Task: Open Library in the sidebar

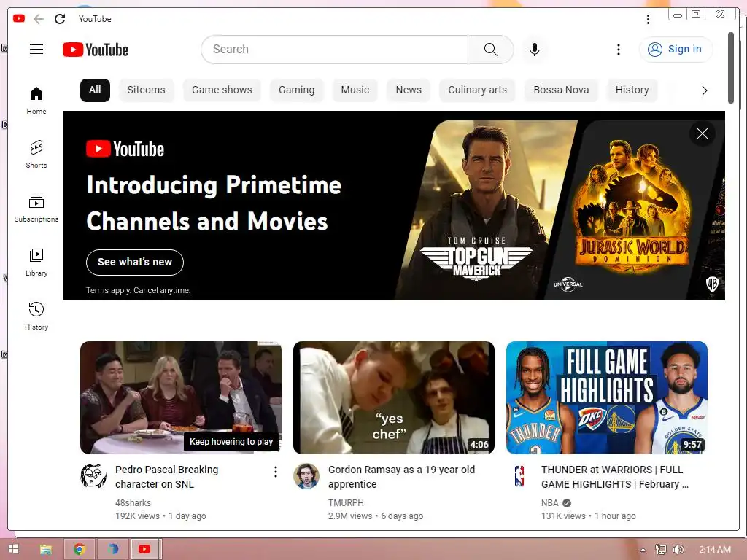Action: (x=36, y=262)
